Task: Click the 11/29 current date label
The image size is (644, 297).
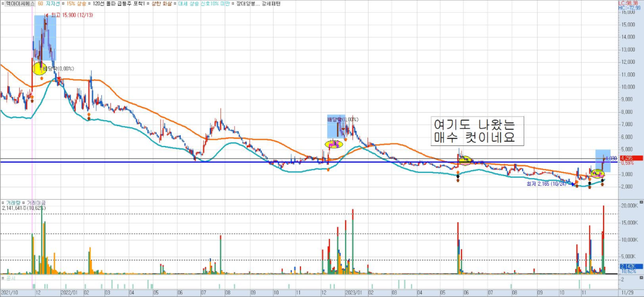Action: point(627,293)
